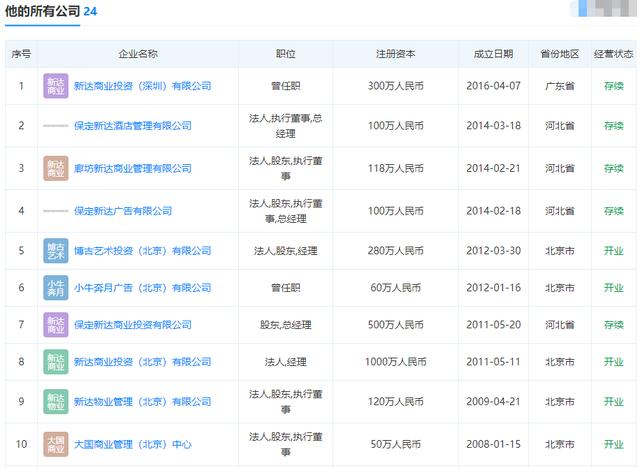Click the 118万人民币 capital cell
The width and height of the screenshot is (640, 468).
point(396,168)
